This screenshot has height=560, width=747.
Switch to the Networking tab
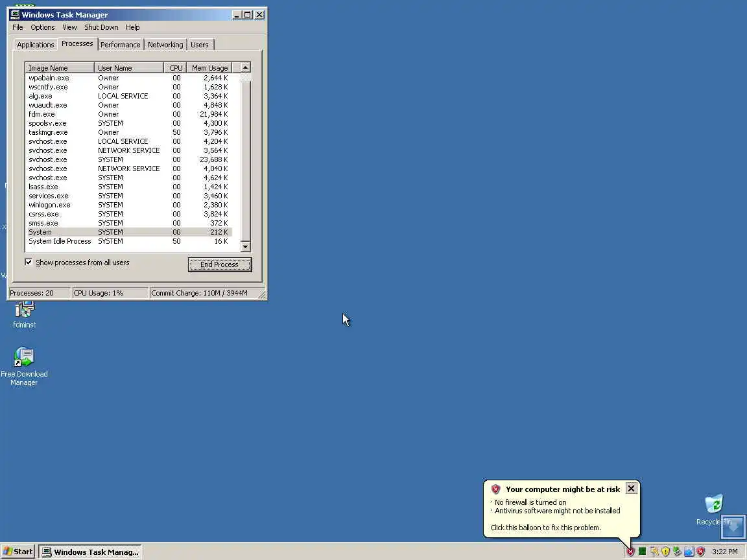(165, 45)
